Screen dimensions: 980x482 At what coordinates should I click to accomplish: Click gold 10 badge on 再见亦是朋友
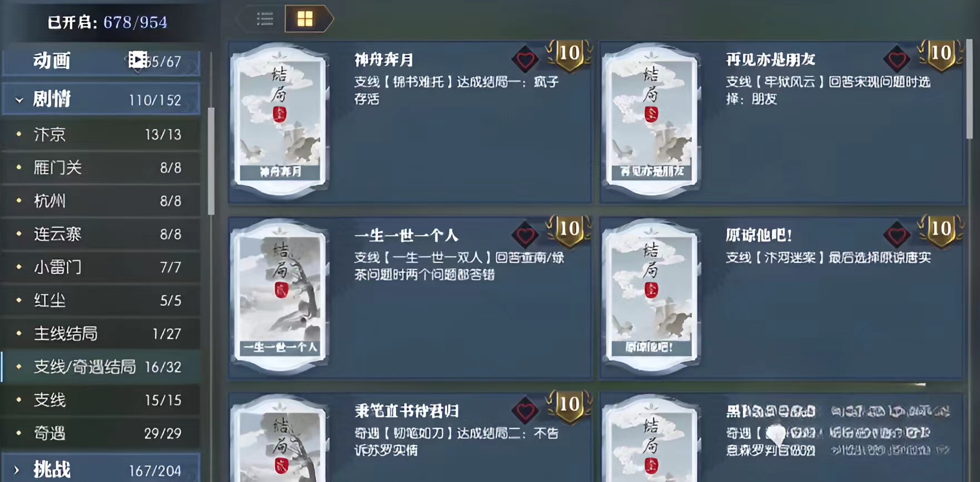(941, 55)
